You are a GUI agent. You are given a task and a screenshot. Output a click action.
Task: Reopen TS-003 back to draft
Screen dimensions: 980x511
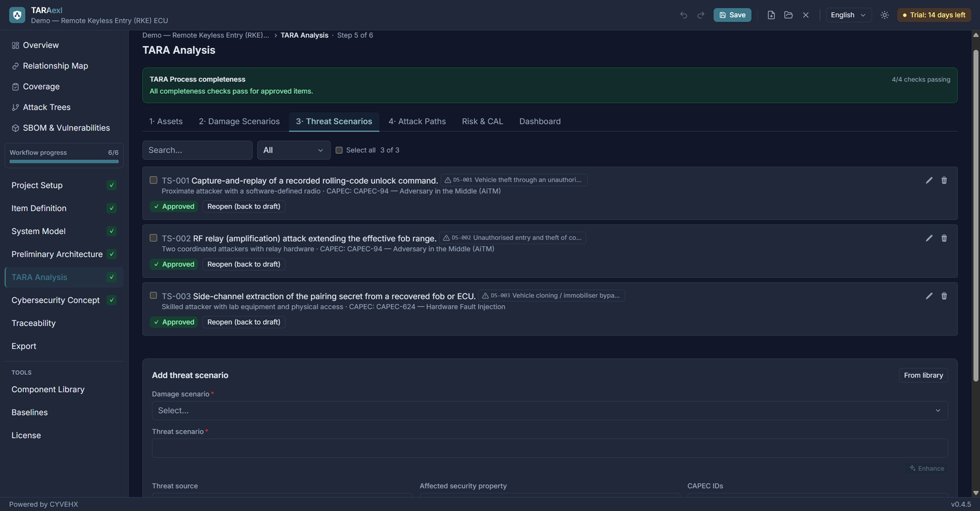pyautogui.click(x=244, y=322)
